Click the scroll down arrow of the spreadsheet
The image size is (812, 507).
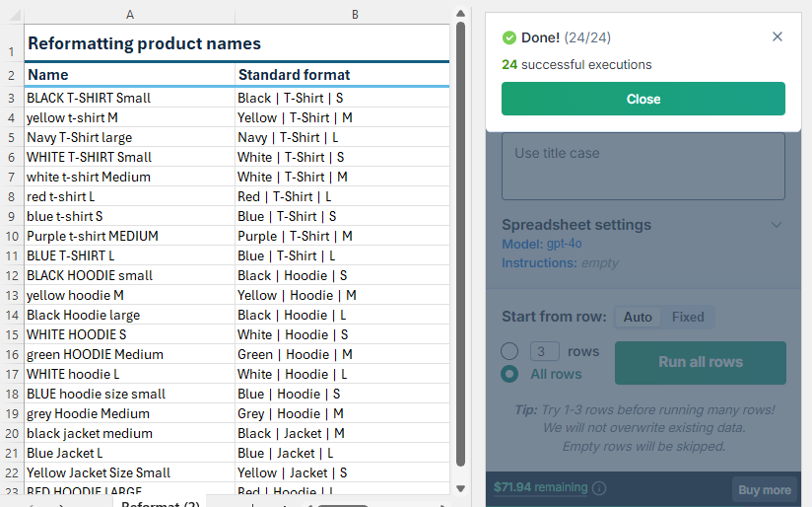click(459, 487)
